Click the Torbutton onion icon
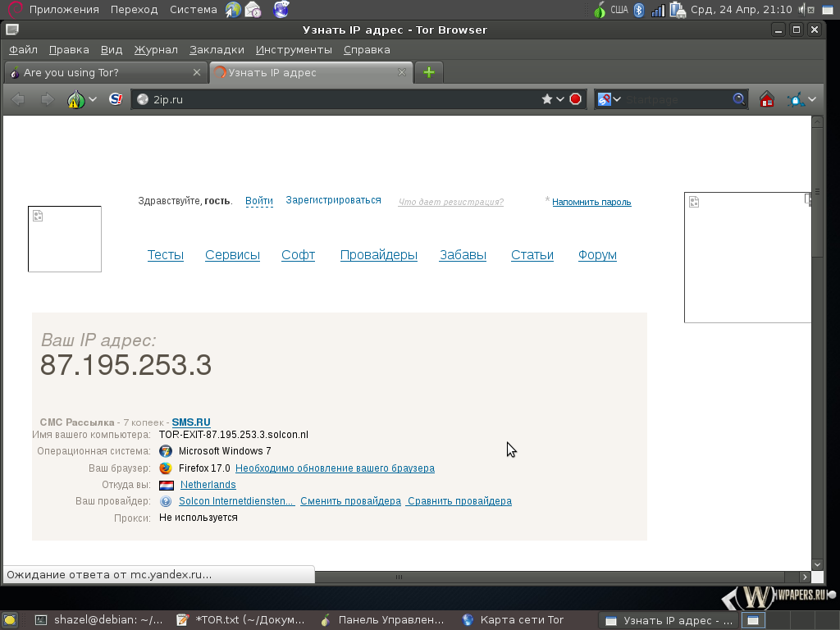 point(76,99)
